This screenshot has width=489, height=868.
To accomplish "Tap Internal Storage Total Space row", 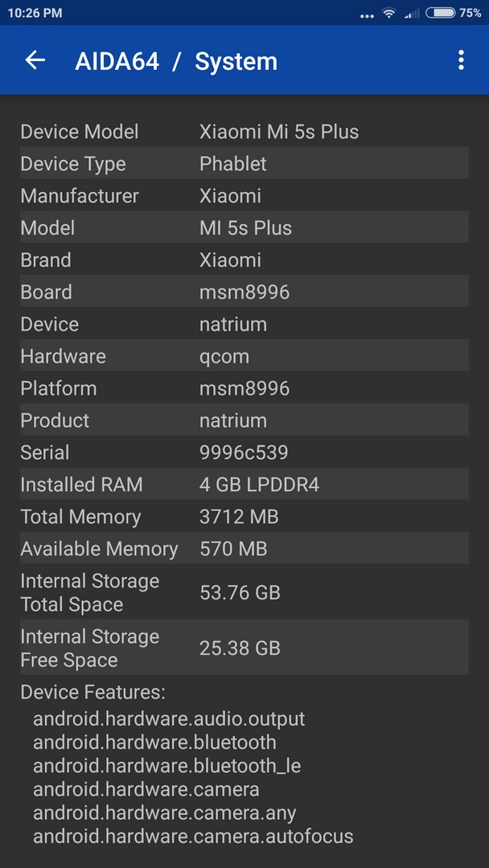I will point(244,592).
